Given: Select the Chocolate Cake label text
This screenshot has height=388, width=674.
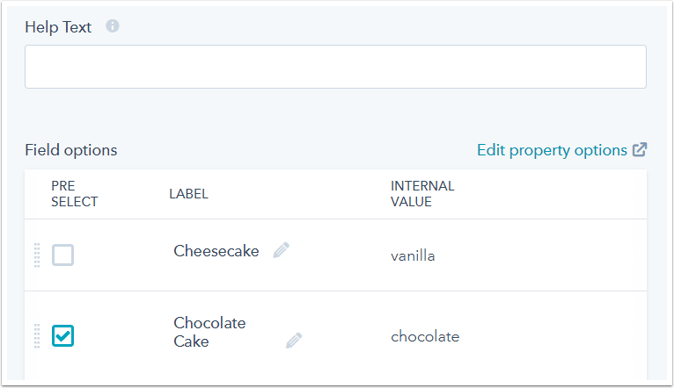Looking at the screenshot, I should coord(210,332).
